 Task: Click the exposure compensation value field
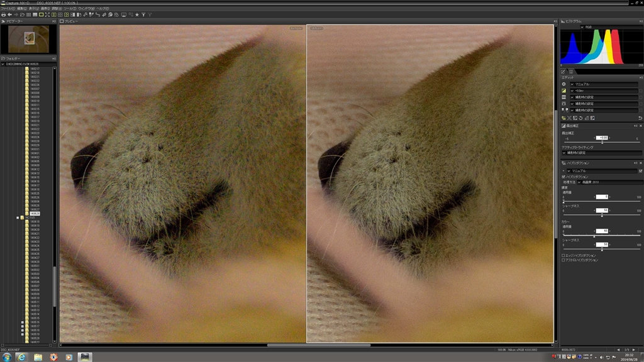[602, 138]
